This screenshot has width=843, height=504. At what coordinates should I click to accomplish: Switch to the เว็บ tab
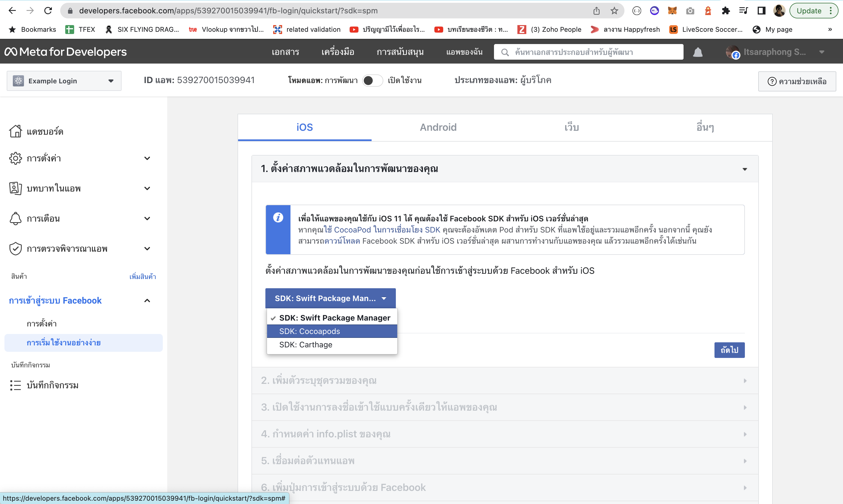point(572,127)
